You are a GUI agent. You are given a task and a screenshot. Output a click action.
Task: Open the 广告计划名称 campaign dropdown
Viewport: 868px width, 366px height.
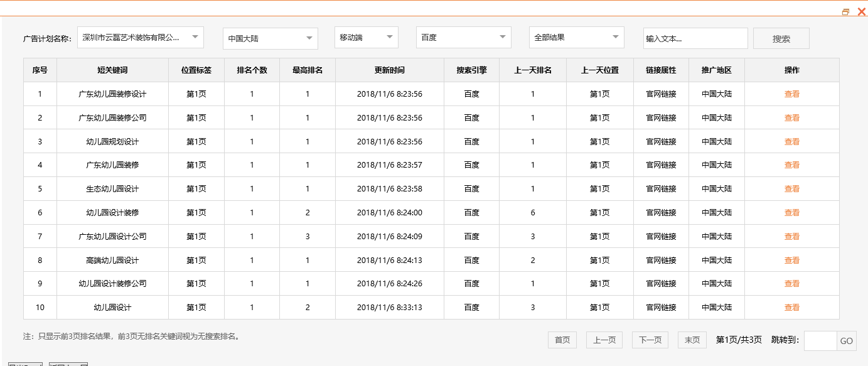(139, 37)
